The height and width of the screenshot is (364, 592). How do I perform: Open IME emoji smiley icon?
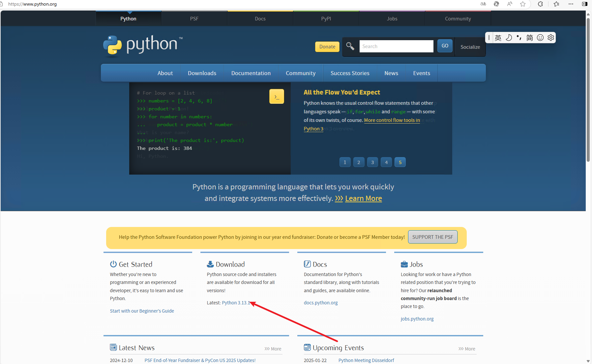tap(540, 38)
